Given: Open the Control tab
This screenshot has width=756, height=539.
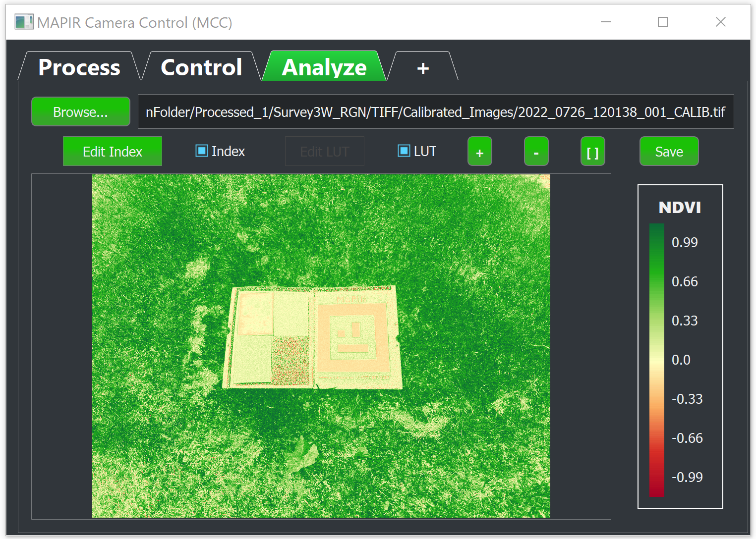Looking at the screenshot, I should click(x=201, y=67).
